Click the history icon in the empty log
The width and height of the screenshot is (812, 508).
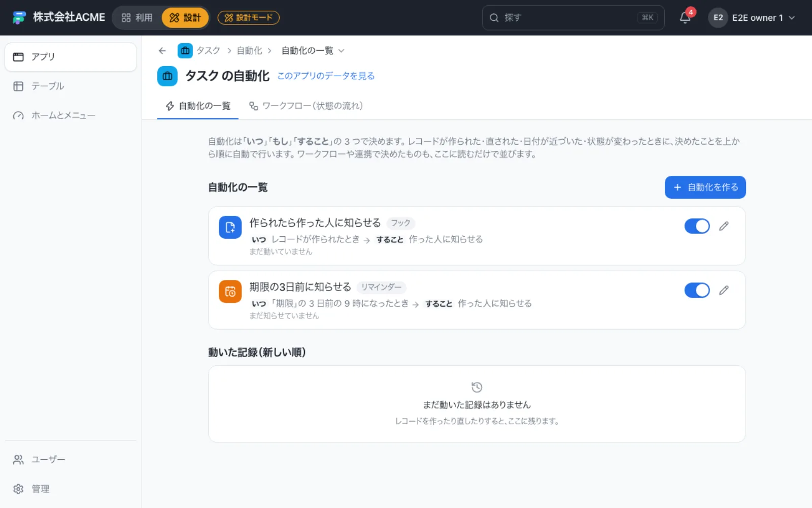(x=477, y=387)
